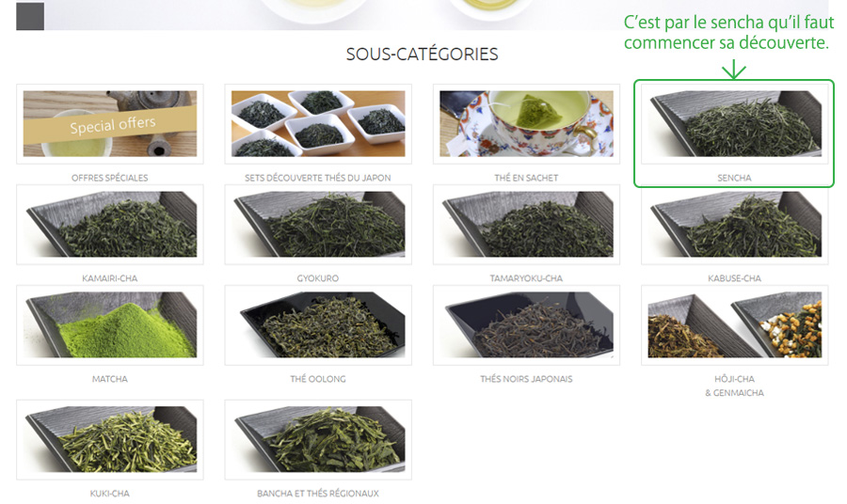
Task: Open the Thés noirs japonais thumbnail
Action: click(x=526, y=325)
